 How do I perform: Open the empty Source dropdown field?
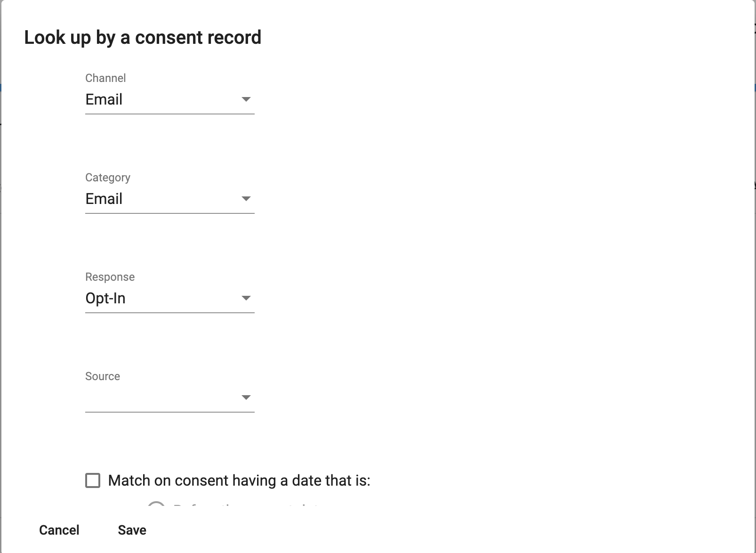(170, 398)
